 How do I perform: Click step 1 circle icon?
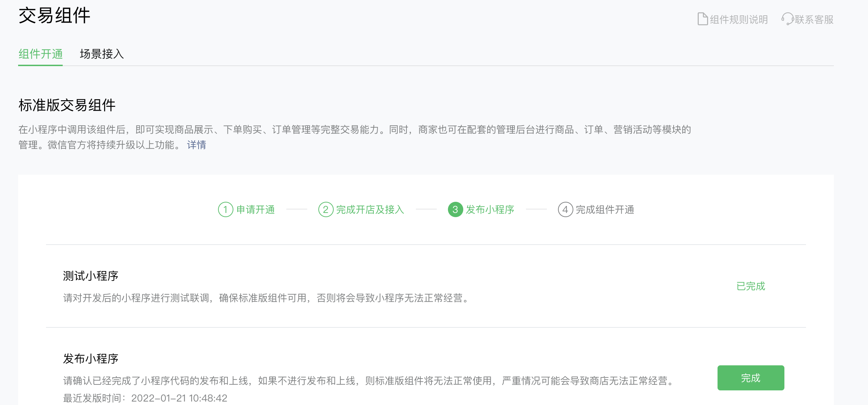(225, 209)
